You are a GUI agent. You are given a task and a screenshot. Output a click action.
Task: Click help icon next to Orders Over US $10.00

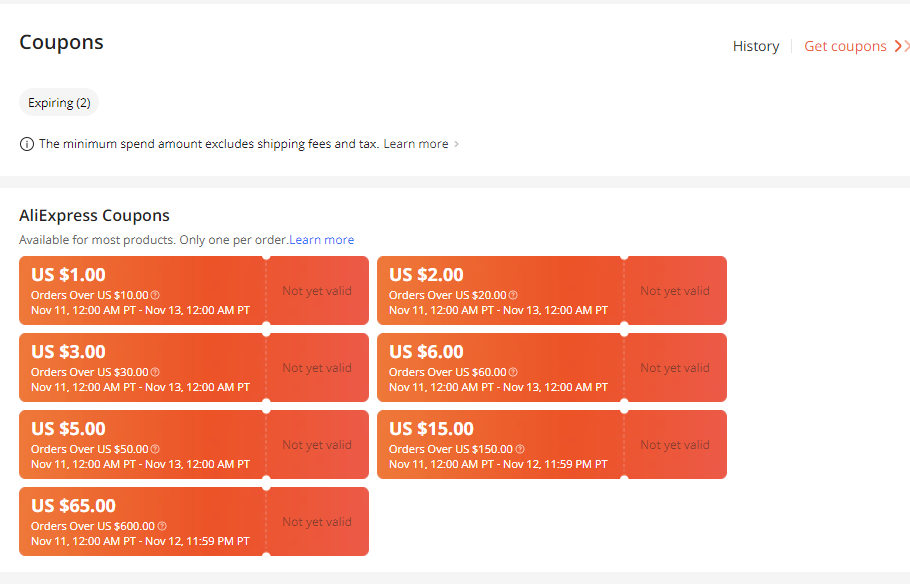pyautogui.click(x=155, y=295)
